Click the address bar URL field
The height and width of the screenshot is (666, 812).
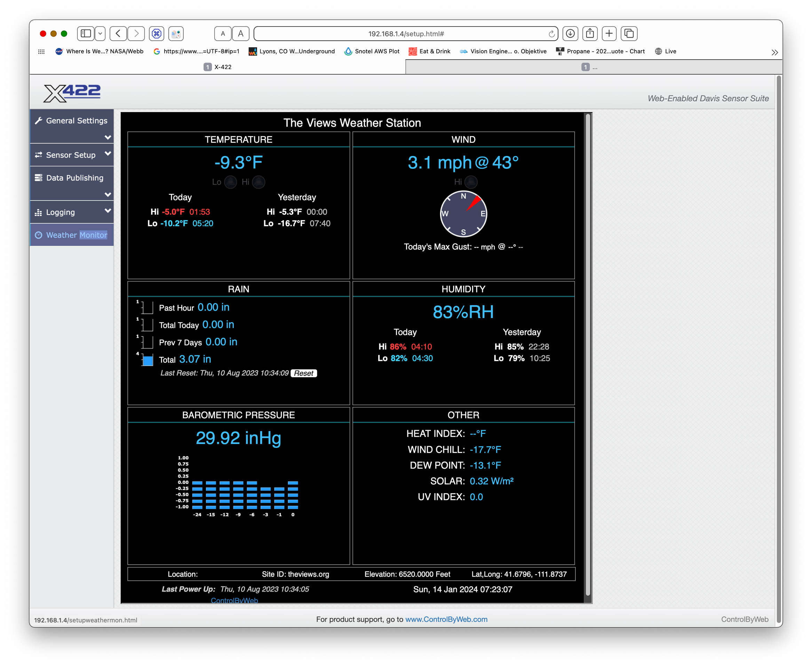click(x=405, y=34)
